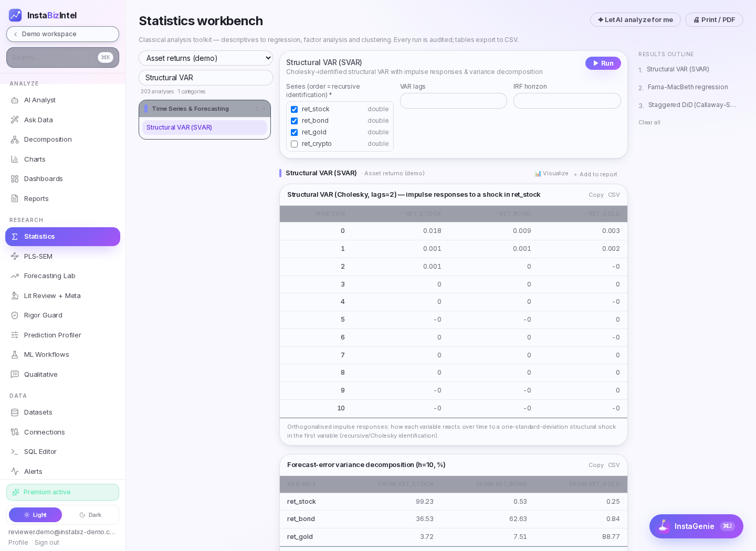Screen dimensions: 756x551
Task: Focus the analysis search field
Action: click(x=206, y=78)
